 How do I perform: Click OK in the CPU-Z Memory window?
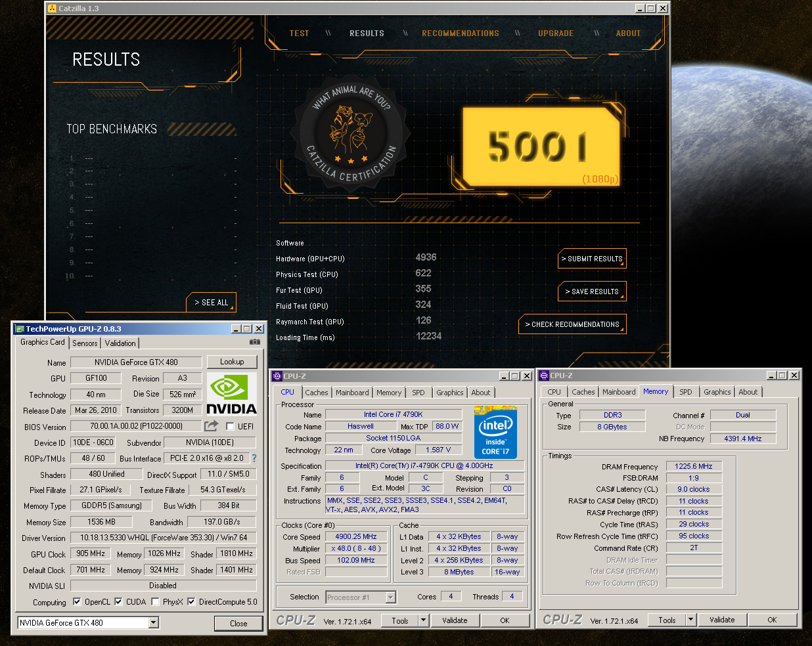point(772,620)
